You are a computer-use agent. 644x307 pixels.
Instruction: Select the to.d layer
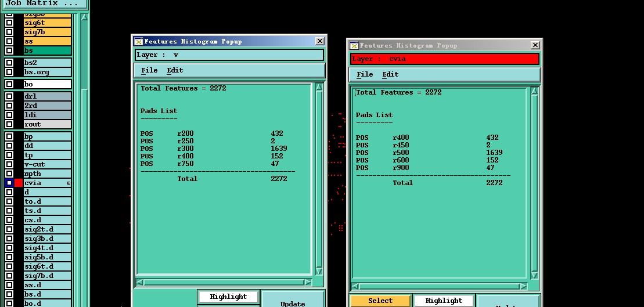pos(48,201)
